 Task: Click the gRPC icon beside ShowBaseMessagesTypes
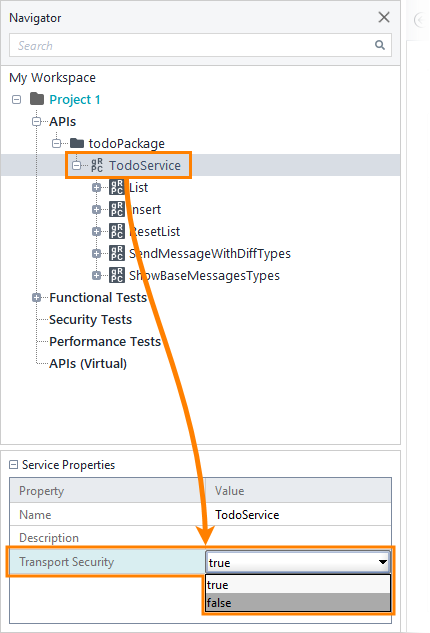[x=117, y=275]
